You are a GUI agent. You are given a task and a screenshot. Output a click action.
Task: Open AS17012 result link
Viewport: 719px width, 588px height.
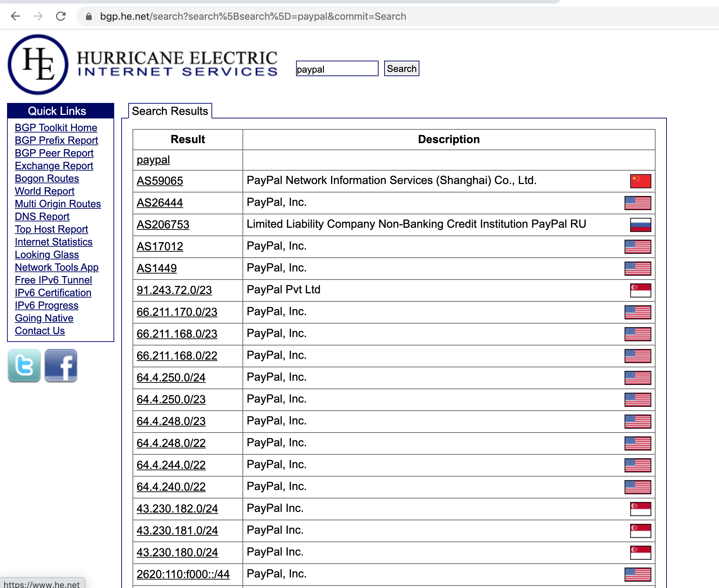coord(160,246)
